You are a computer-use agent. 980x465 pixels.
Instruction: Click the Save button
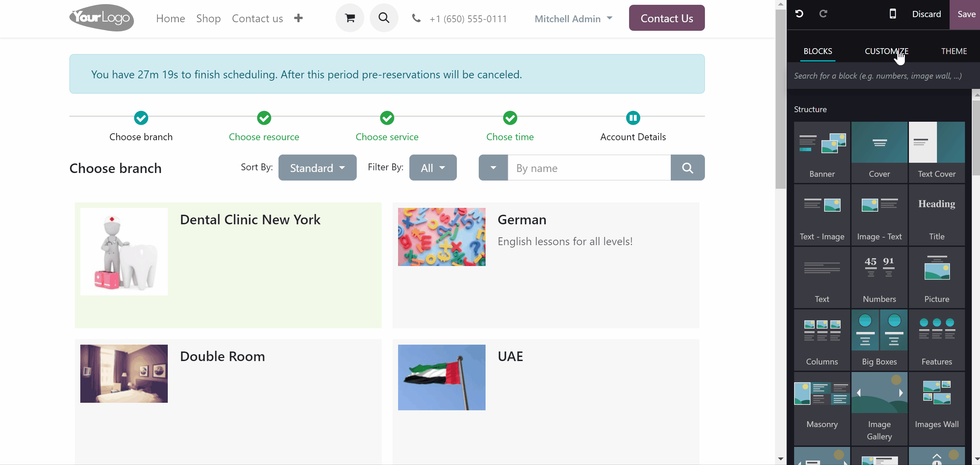[966, 14]
